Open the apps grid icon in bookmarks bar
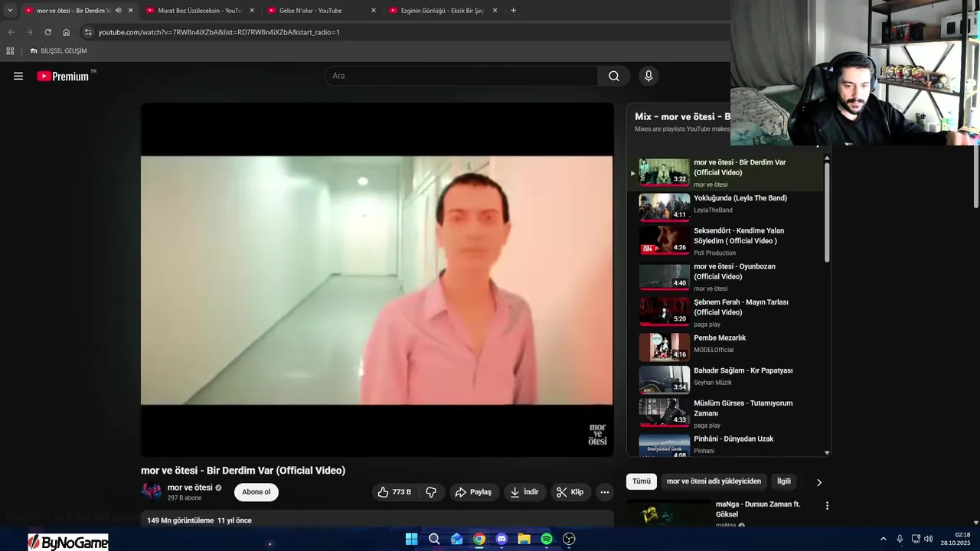The height and width of the screenshot is (551, 980). click(x=10, y=51)
